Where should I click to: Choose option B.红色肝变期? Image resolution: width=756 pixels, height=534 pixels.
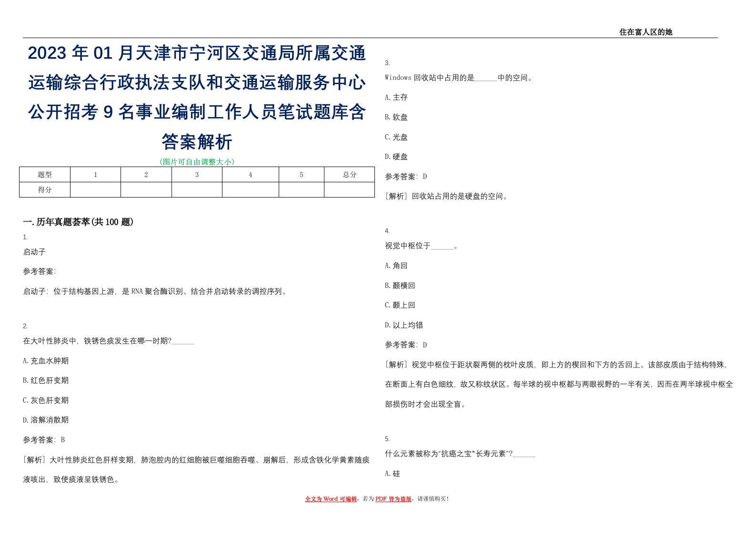(x=46, y=380)
